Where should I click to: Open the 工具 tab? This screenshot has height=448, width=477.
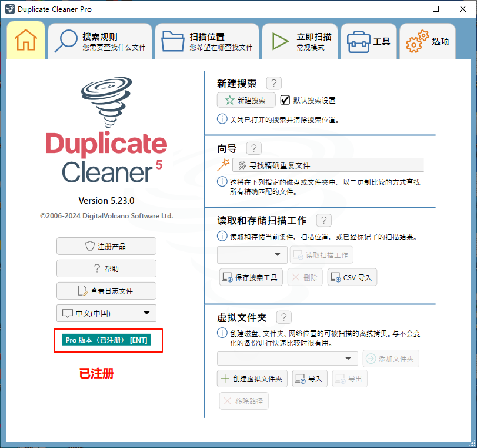pos(369,41)
